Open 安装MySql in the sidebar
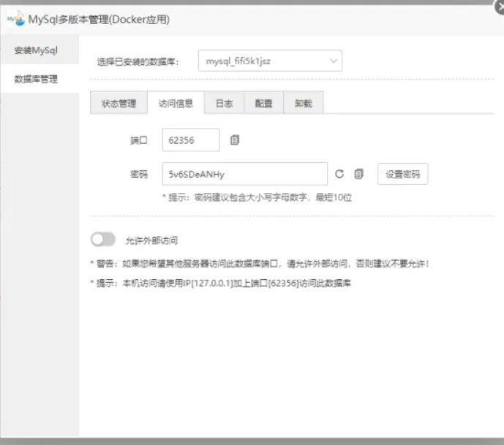504x445 pixels. coord(36,50)
